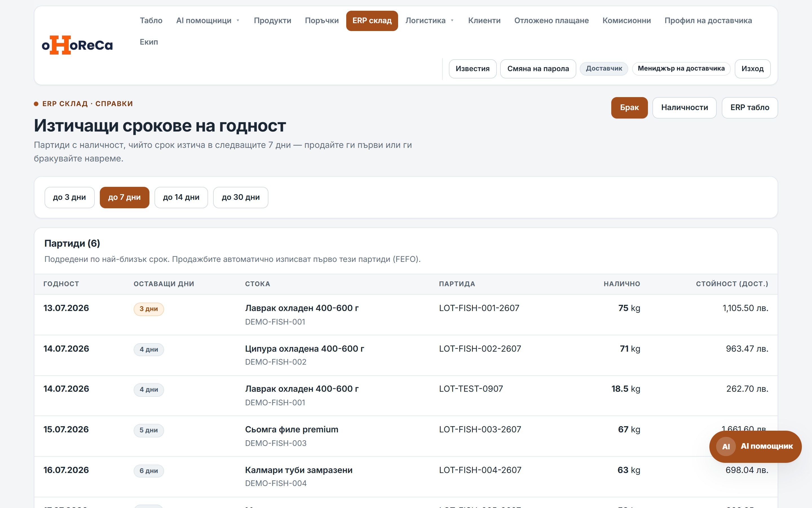Select batch LOT-TEST-0907
The width and height of the screenshot is (812, 508).
tap(471, 388)
